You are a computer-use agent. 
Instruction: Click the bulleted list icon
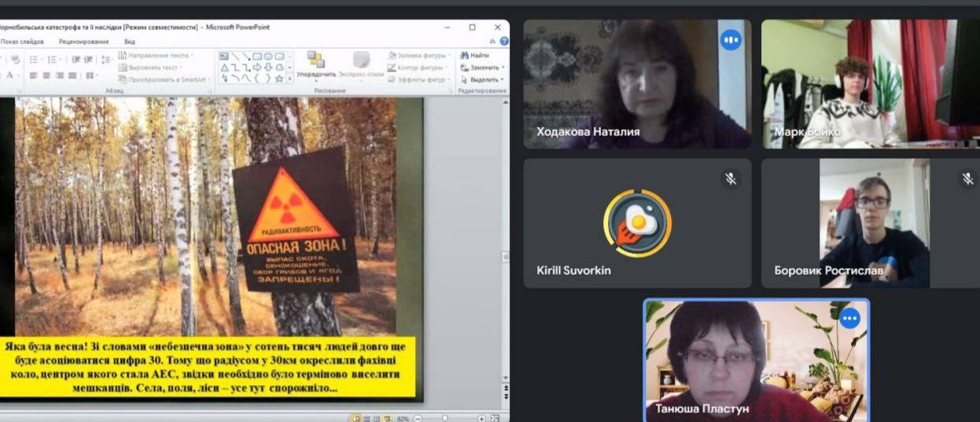pyautogui.click(x=34, y=60)
